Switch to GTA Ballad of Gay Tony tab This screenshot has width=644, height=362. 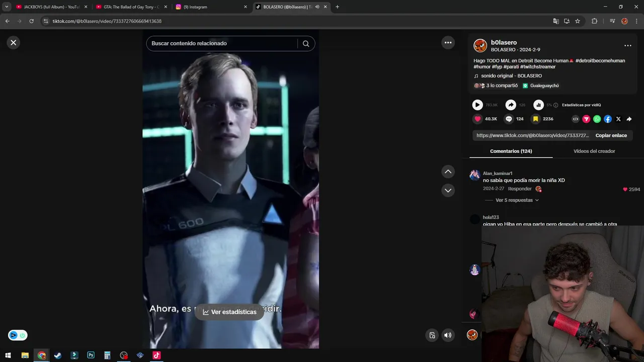(x=131, y=7)
